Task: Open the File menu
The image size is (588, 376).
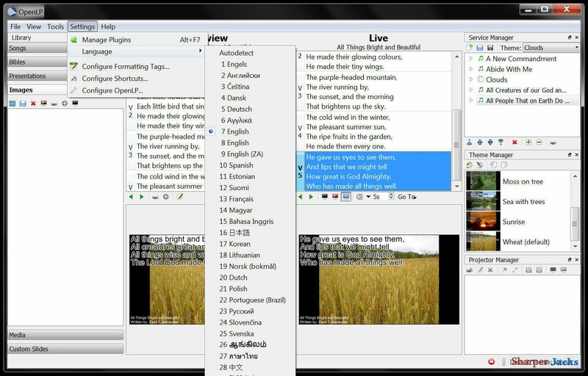Action: [15, 26]
